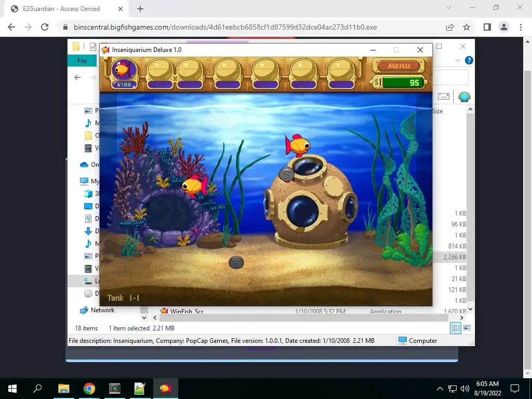Viewport: 532px width, 399px height.
Task: Click the Properties checkmark in Explorer's quick access toolbar
Action: 93,46
